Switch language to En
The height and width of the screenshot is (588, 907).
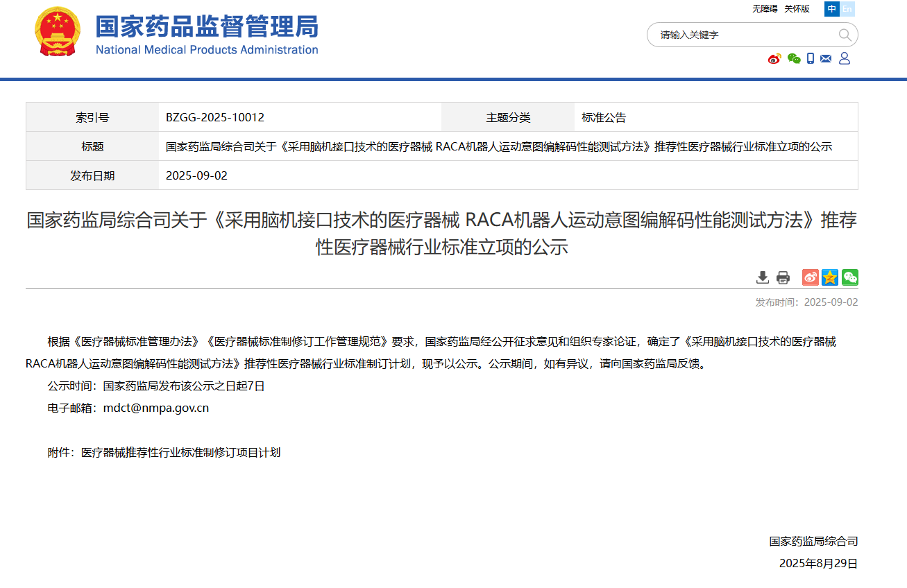(847, 9)
